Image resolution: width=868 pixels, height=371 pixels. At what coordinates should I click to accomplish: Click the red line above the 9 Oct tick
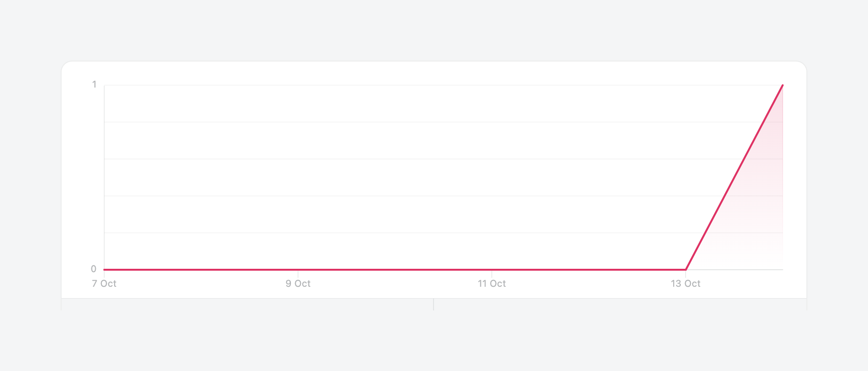pyautogui.click(x=298, y=270)
